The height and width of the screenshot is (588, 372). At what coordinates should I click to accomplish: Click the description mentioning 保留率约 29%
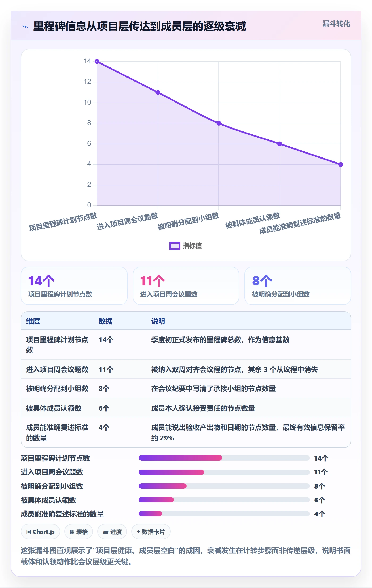point(248,433)
